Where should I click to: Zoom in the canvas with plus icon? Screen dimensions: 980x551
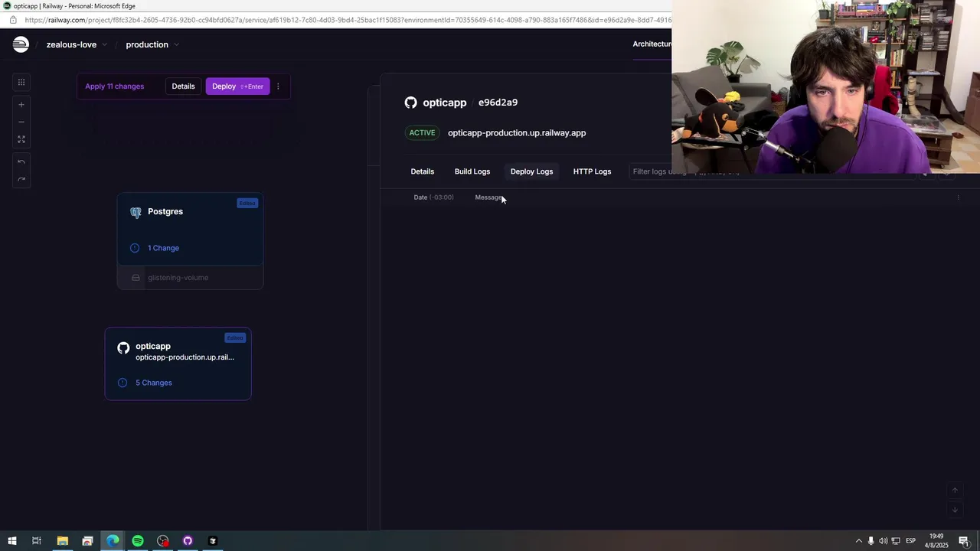click(x=21, y=105)
